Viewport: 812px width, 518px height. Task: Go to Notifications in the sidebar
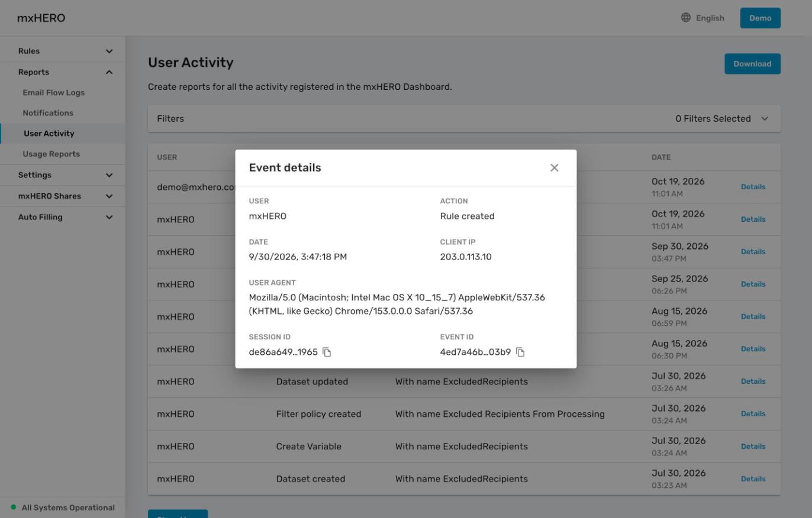[48, 113]
